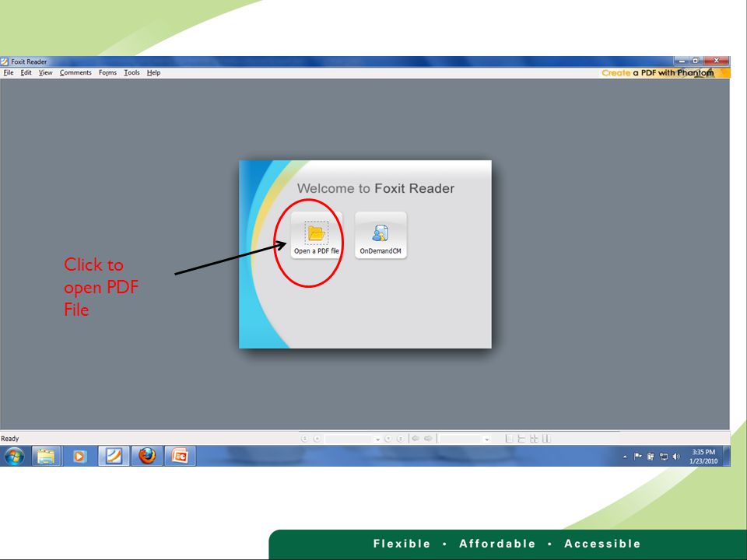Open the Edit menu

26,72
